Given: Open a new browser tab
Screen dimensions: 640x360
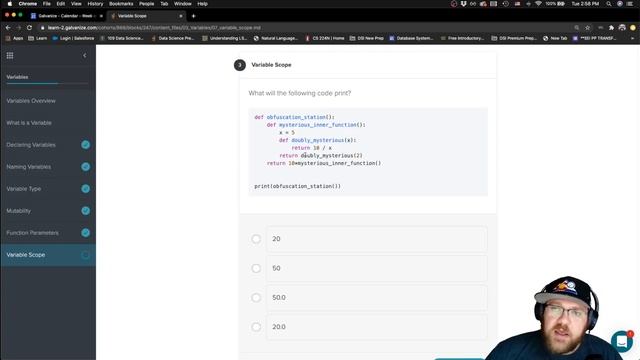Looking at the screenshot, I should (x=193, y=16).
